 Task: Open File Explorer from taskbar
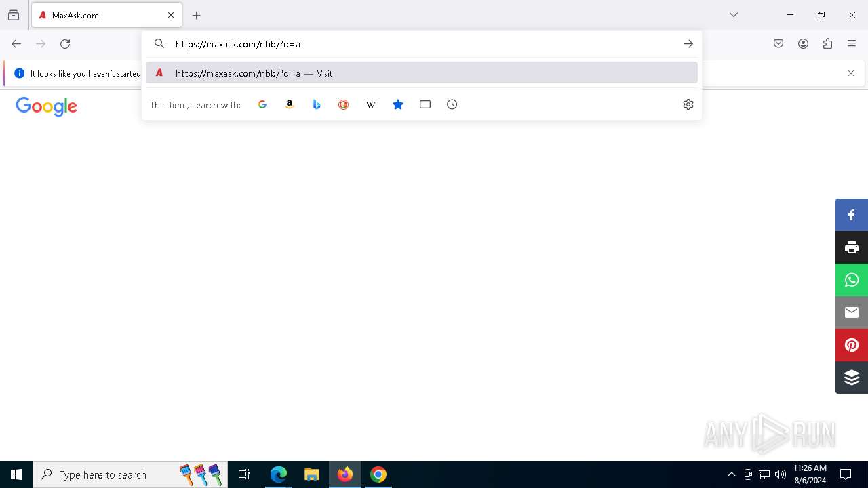click(x=311, y=474)
